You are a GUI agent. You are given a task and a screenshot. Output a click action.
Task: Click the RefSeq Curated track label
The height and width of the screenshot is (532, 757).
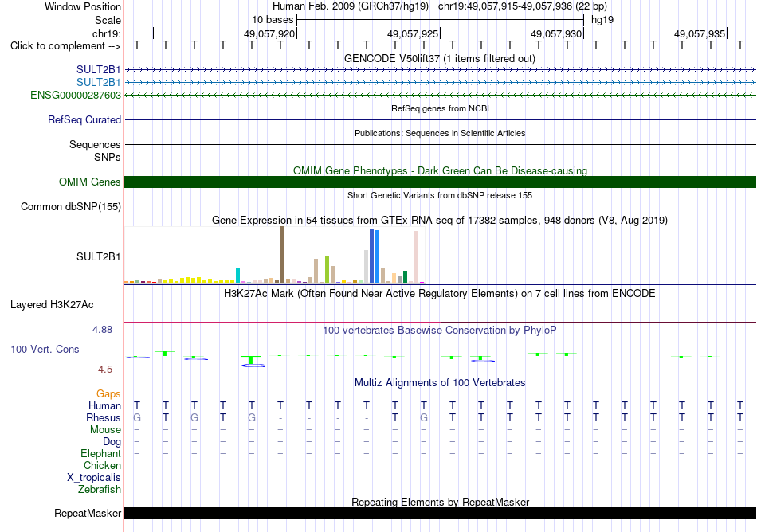tap(84, 119)
